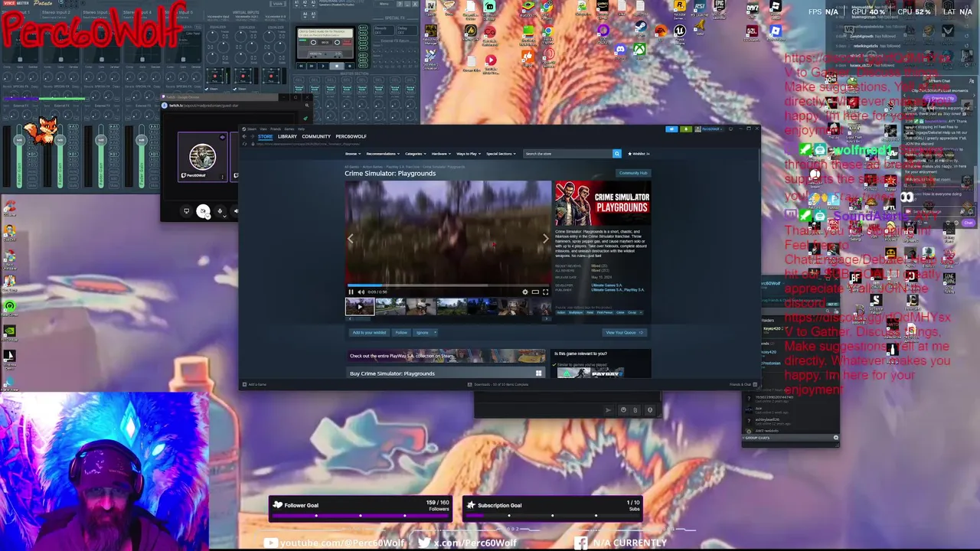Open the Perc60Wolf account dropdown in title bar
This screenshot has height=551, width=980.
(709, 129)
